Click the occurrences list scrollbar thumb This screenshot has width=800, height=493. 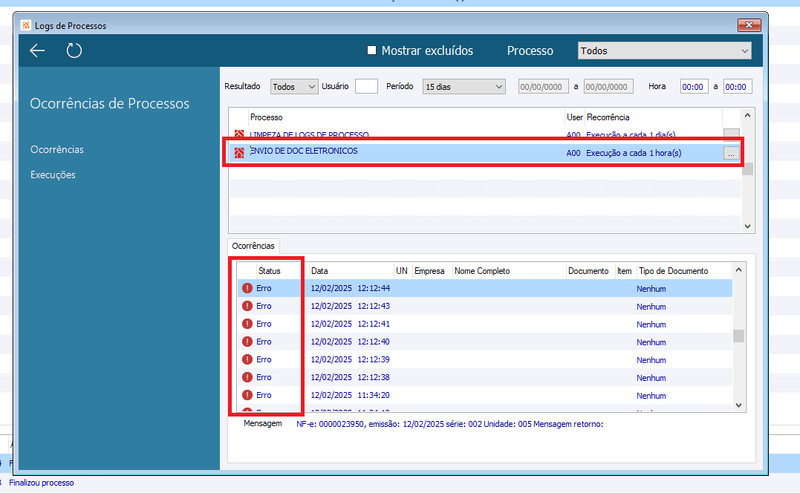pos(738,336)
